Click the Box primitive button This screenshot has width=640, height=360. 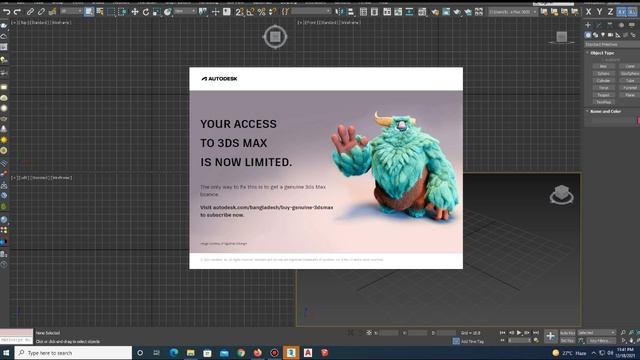coord(604,66)
